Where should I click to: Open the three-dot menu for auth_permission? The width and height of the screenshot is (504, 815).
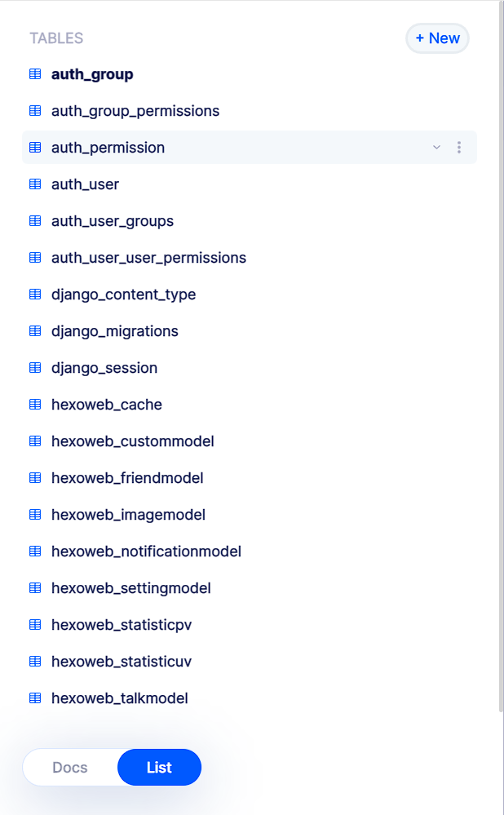pyautogui.click(x=459, y=148)
